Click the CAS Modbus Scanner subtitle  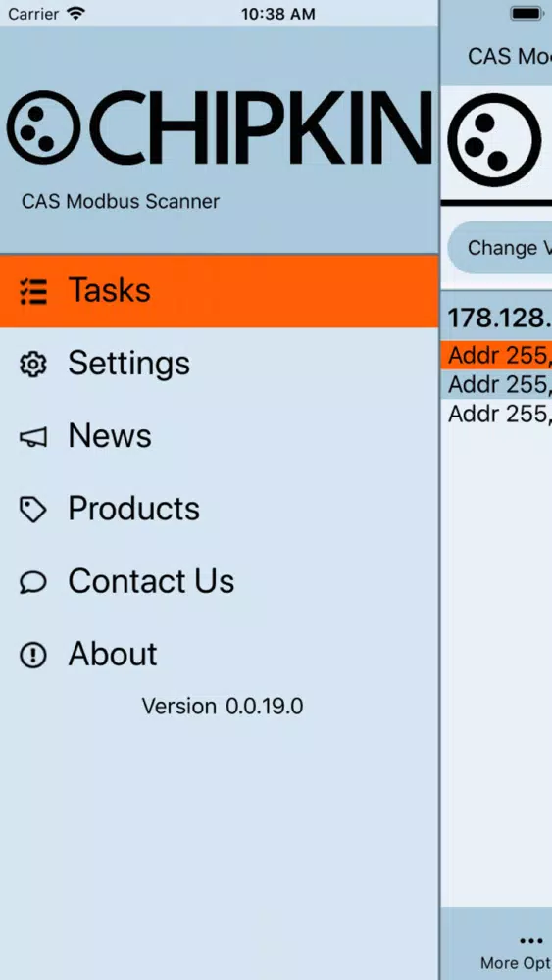121,201
